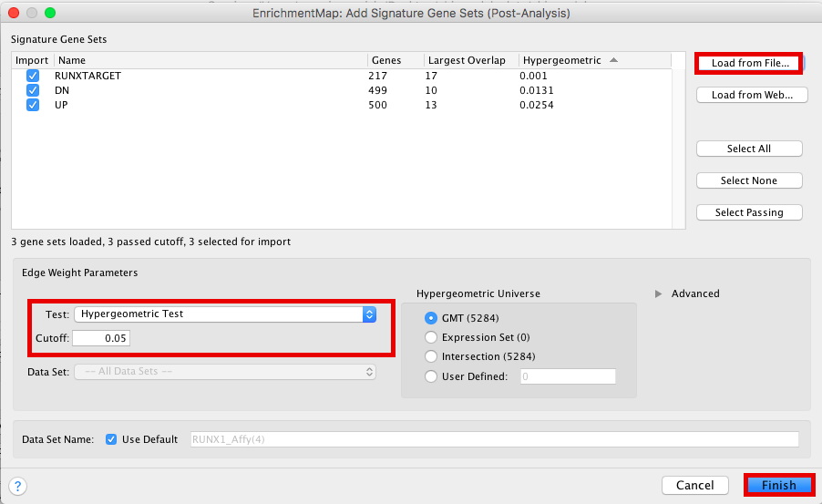Select the GMT (5284) universe option
The image size is (822, 504).
(431, 318)
